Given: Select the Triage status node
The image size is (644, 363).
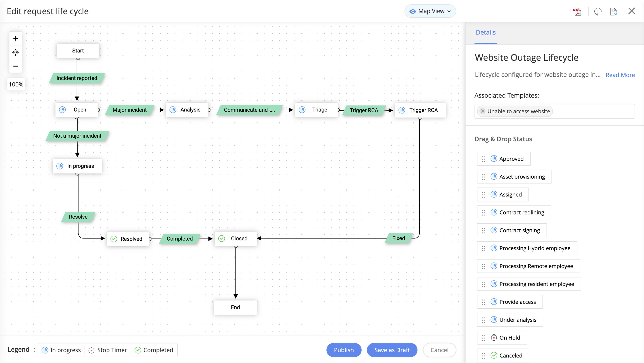Looking at the screenshot, I should coord(316,110).
